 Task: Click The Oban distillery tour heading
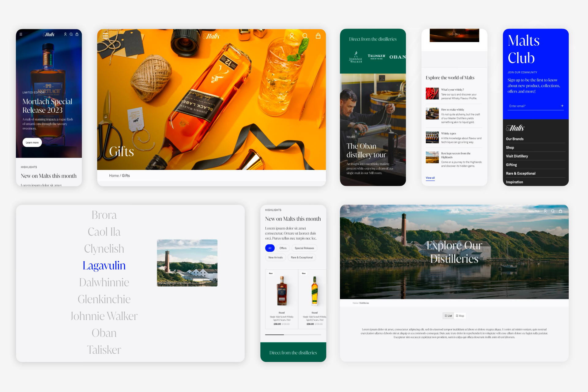pyautogui.click(x=366, y=150)
